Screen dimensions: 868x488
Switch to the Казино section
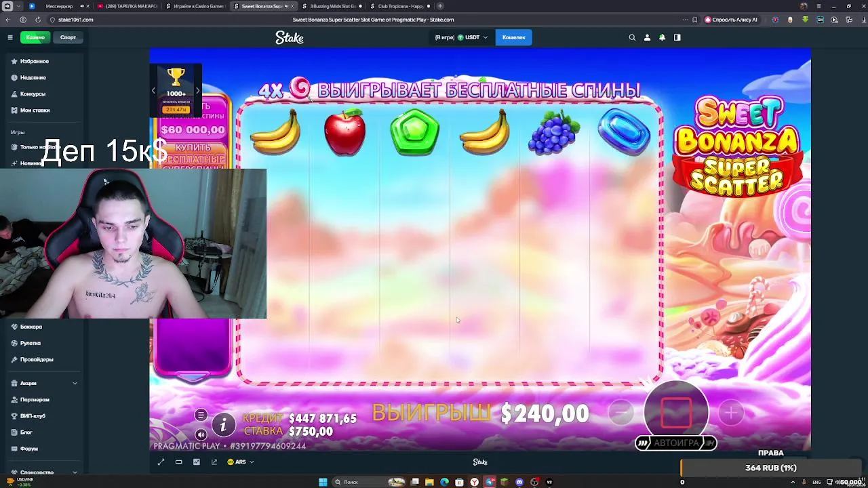click(x=35, y=37)
